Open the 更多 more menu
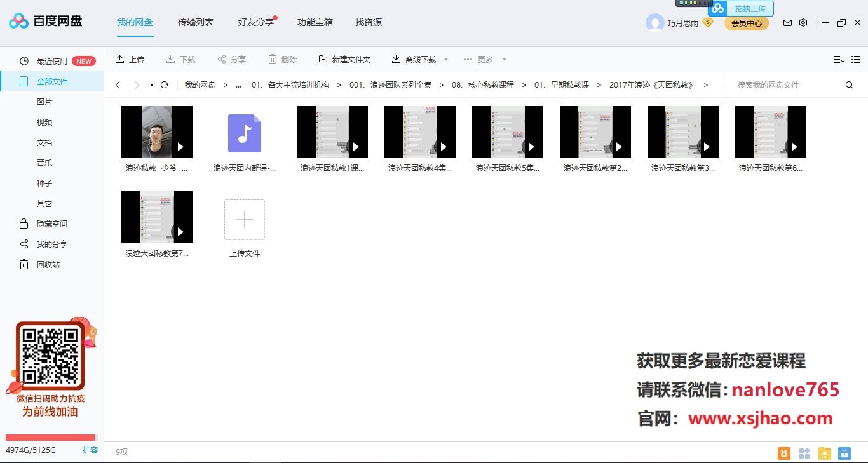This screenshot has width=868, height=463. (x=478, y=59)
